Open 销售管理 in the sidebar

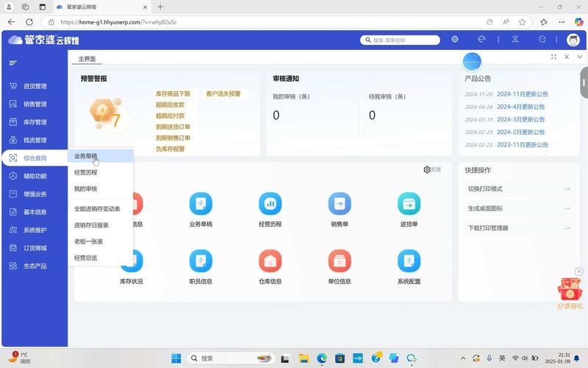[x=35, y=104]
